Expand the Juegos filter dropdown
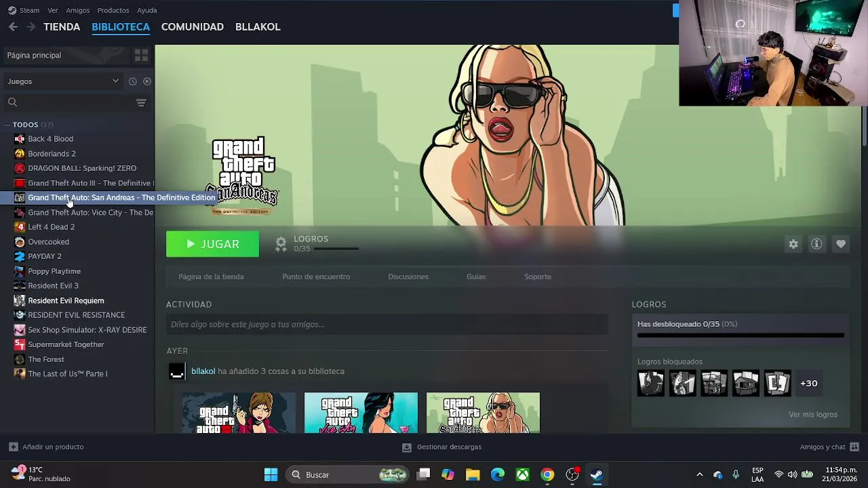This screenshot has height=488, width=868. [63, 81]
